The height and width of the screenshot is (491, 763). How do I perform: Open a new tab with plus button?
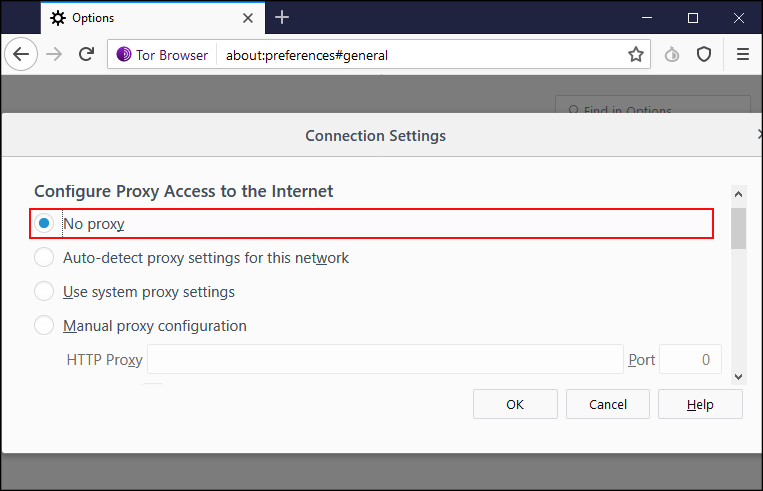coord(282,17)
